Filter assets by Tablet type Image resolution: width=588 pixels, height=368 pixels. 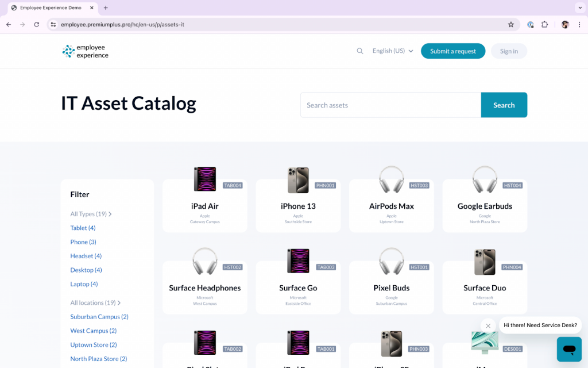[83, 228]
